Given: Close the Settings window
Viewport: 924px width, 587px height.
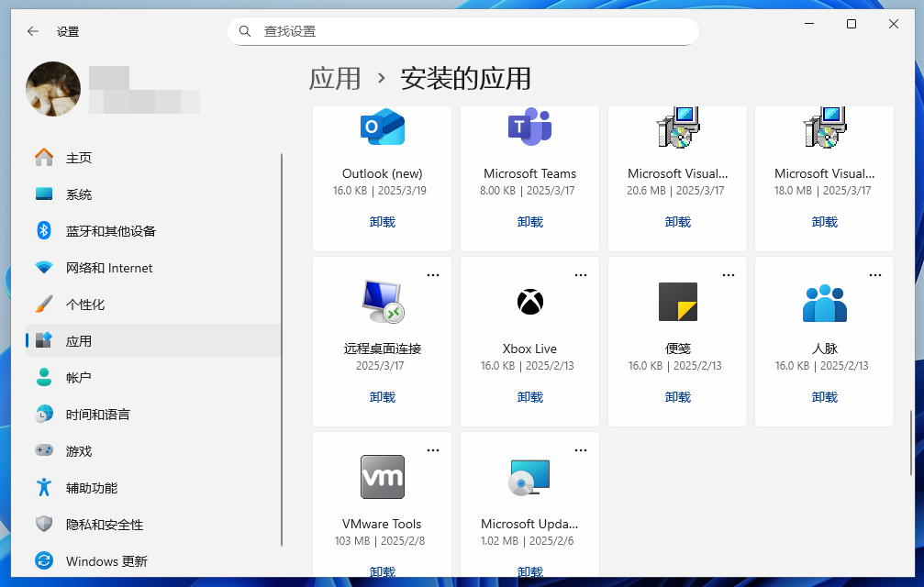Looking at the screenshot, I should [x=894, y=24].
